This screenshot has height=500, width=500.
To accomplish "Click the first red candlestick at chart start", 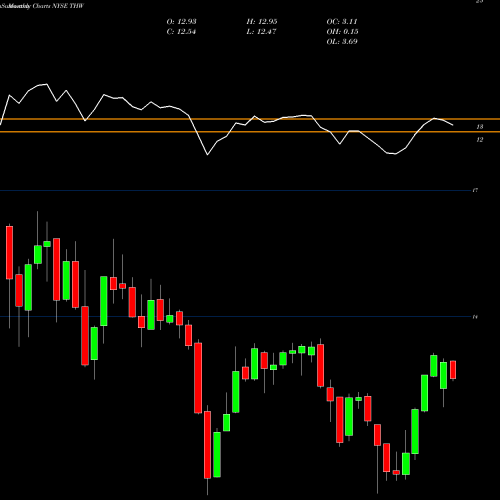I will pos(9,252).
